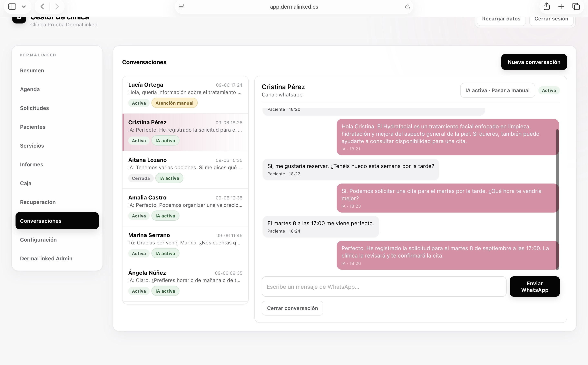Click Cerrar conversación button

pyautogui.click(x=292, y=308)
